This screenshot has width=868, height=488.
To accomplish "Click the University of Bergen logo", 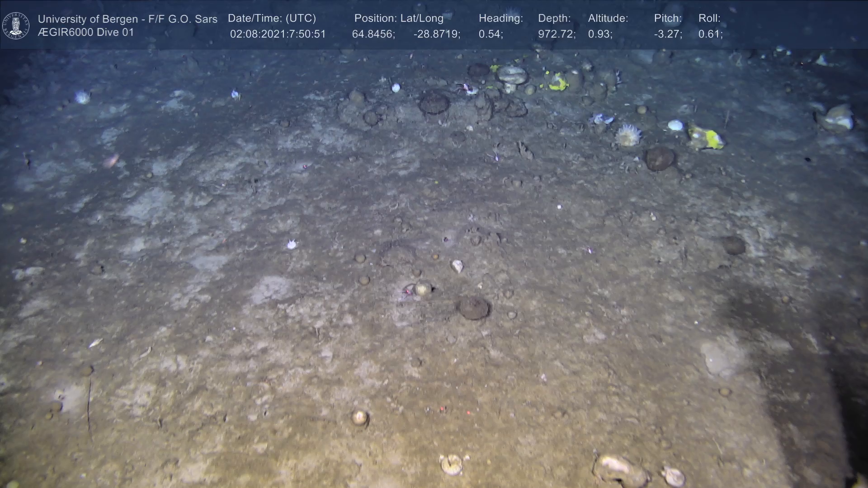I will [16, 25].
